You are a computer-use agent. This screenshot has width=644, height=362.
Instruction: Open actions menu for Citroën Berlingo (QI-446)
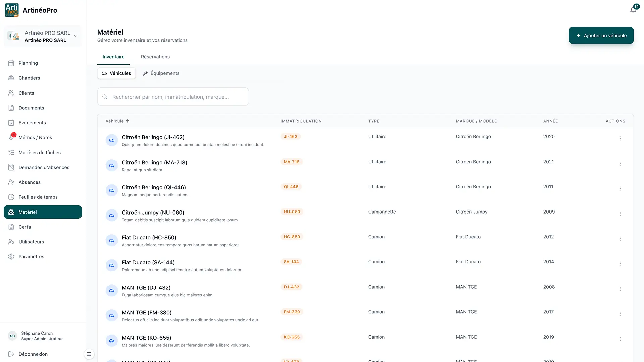(620, 189)
